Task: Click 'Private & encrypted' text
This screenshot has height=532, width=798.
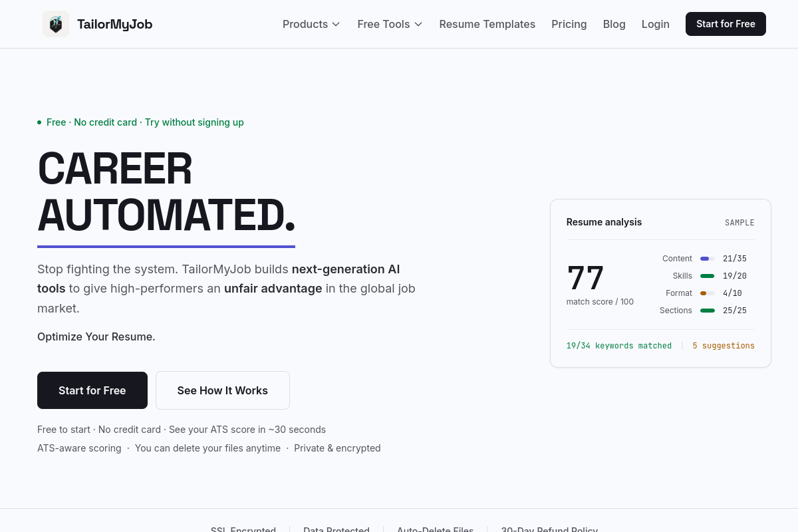Action: coord(337,448)
